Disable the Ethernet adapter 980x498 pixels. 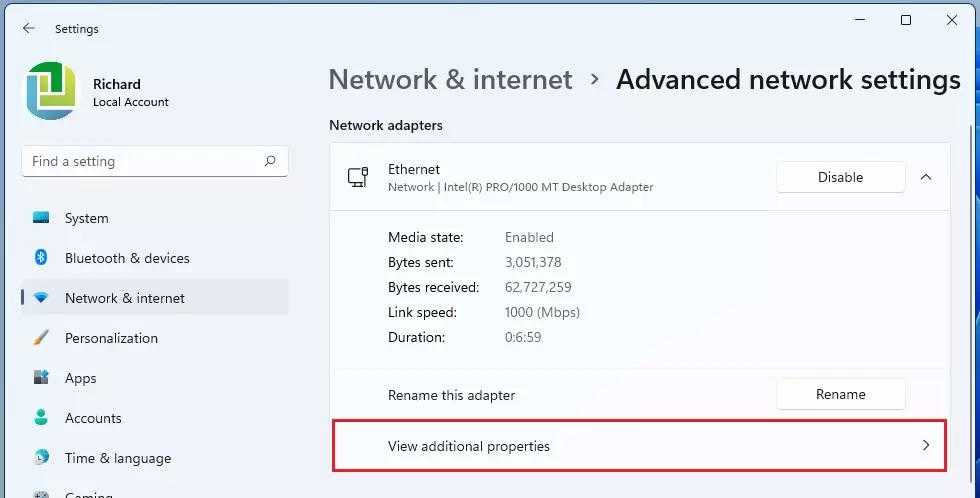click(x=840, y=177)
